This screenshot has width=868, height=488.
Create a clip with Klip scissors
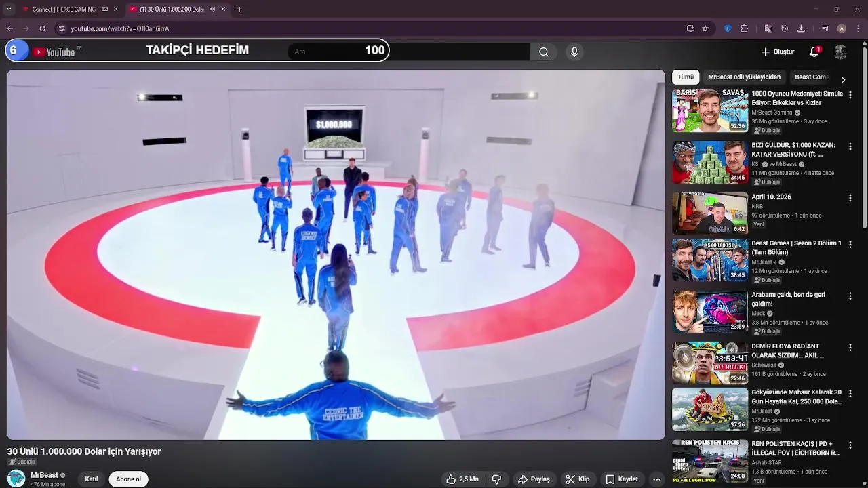tap(578, 479)
